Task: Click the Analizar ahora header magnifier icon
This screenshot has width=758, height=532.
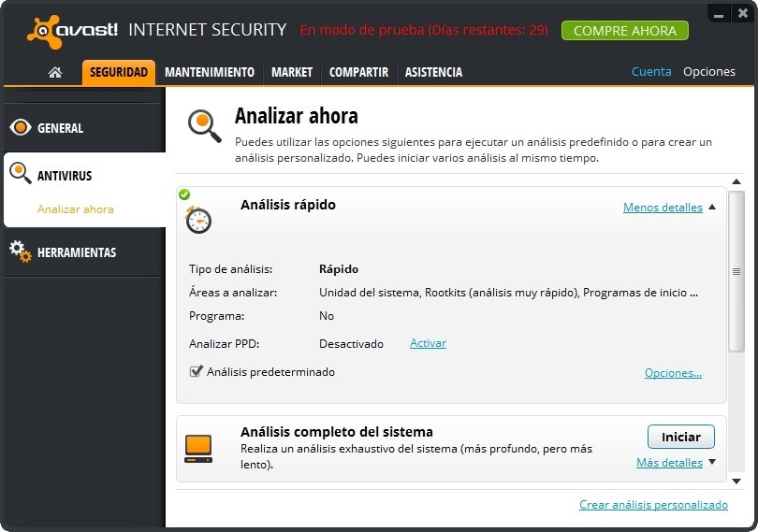Action: [x=205, y=126]
